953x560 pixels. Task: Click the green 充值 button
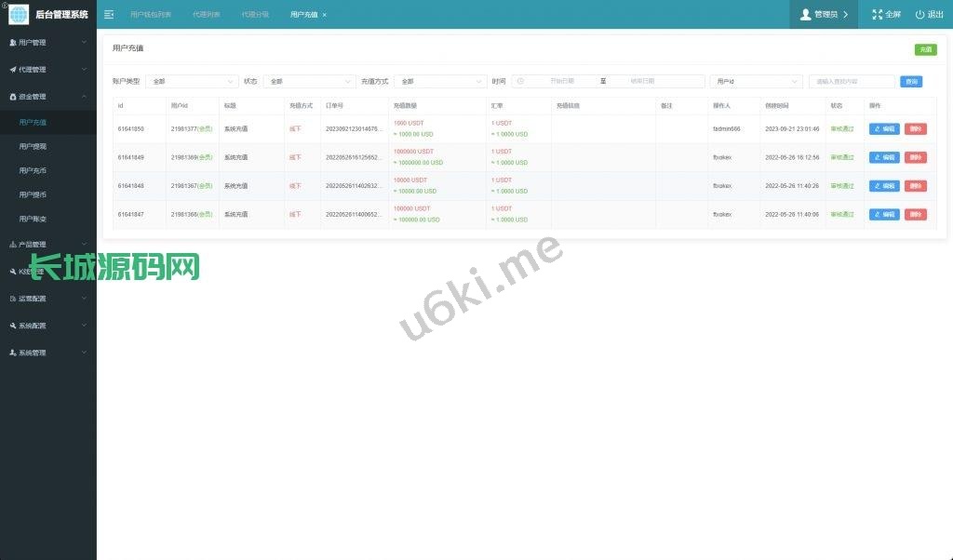coord(925,49)
